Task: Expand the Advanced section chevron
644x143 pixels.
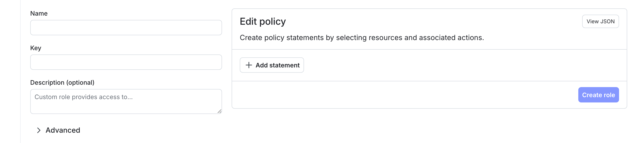Action: click(x=39, y=130)
